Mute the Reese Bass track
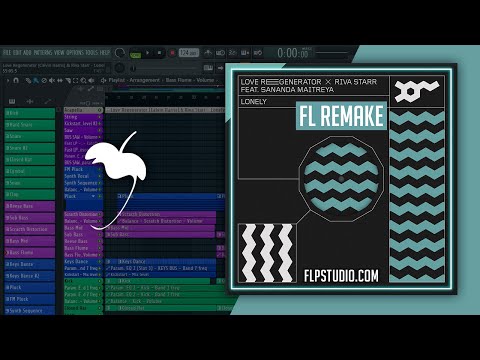The image size is (480, 360). pos(100,241)
